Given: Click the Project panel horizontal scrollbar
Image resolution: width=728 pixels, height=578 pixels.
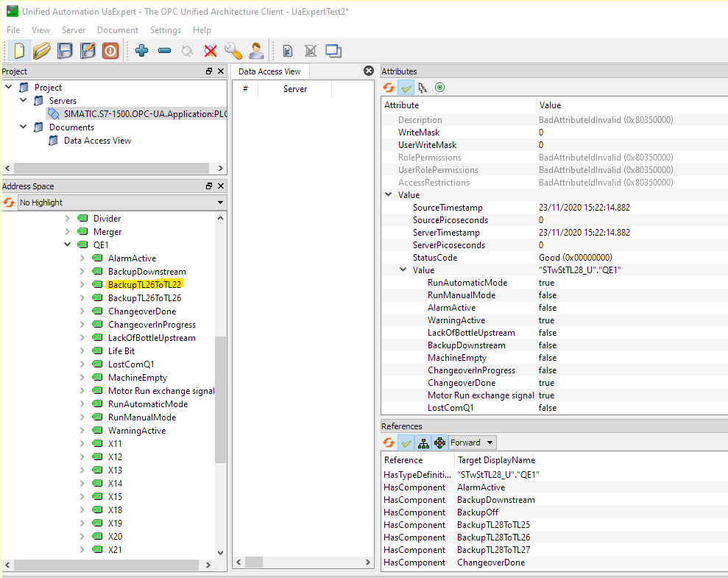Looking at the screenshot, I should click(x=111, y=168).
